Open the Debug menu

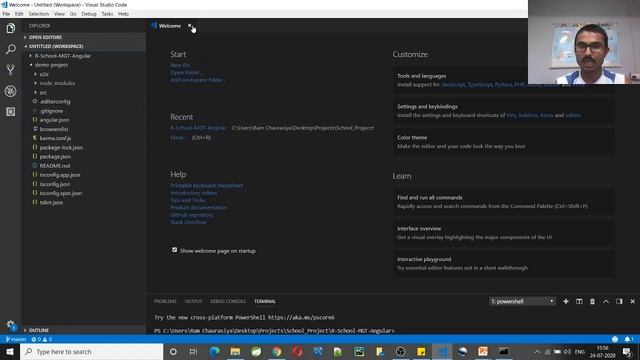[x=89, y=14]
